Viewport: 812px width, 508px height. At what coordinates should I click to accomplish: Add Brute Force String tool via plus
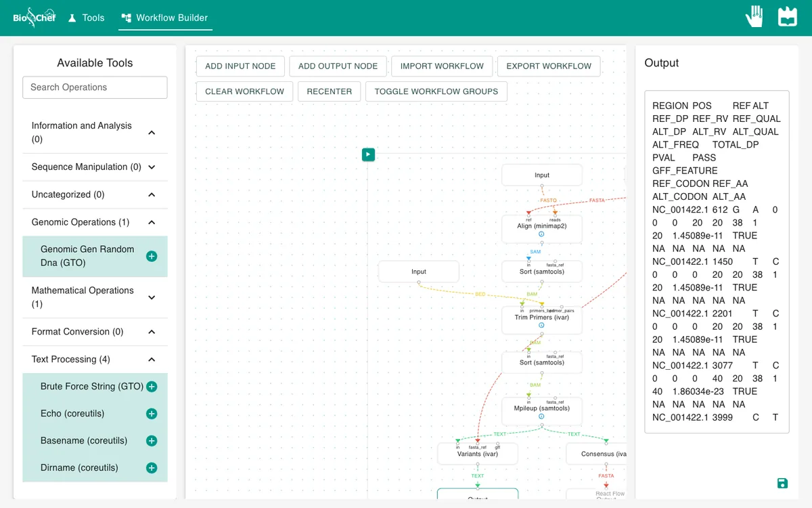(x=152, y=387)
